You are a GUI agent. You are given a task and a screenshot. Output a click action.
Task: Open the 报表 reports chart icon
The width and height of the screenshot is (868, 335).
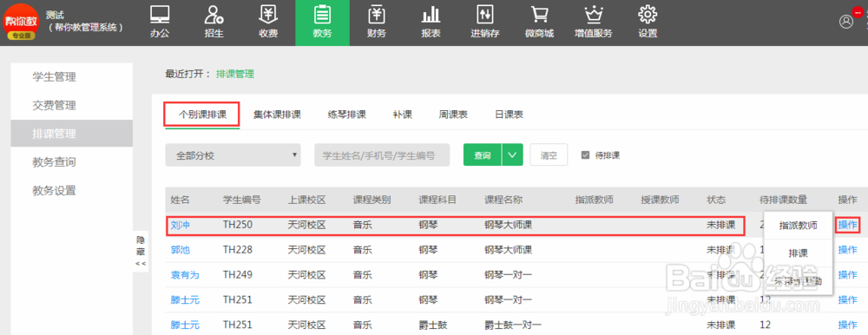click(x=431, y=15)
